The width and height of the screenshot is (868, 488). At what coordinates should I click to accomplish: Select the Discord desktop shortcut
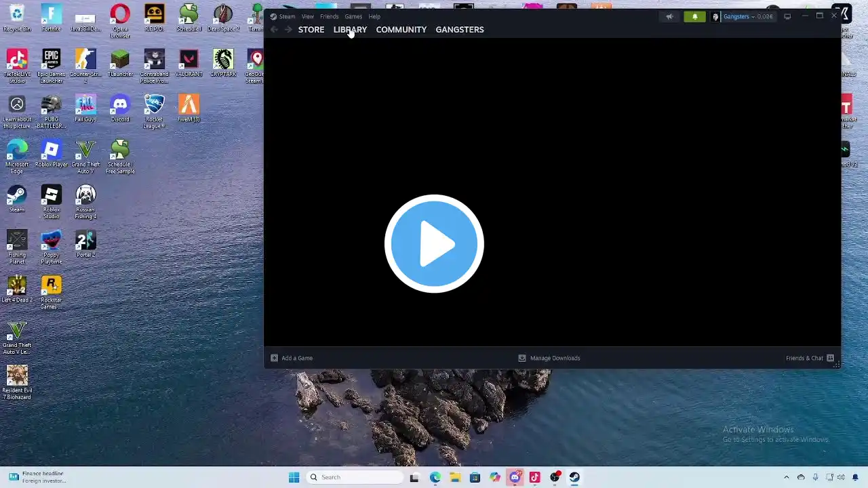(x=120, y=108)
